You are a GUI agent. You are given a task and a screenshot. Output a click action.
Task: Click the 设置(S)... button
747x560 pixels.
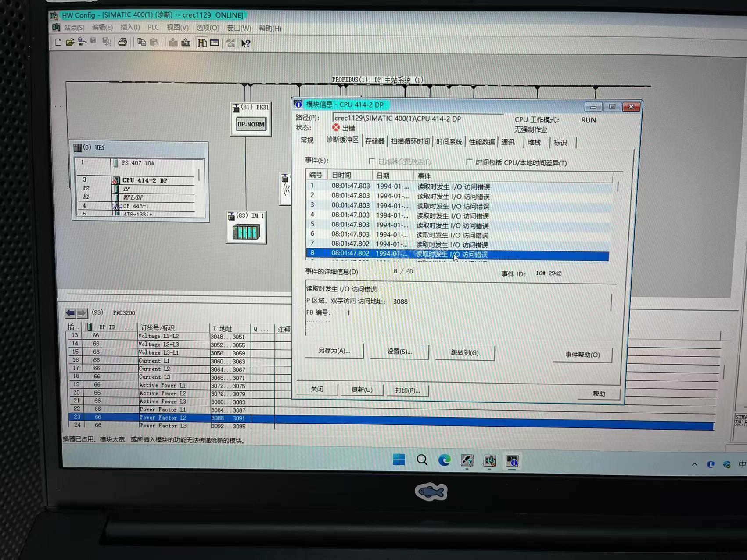click(399, 352)
